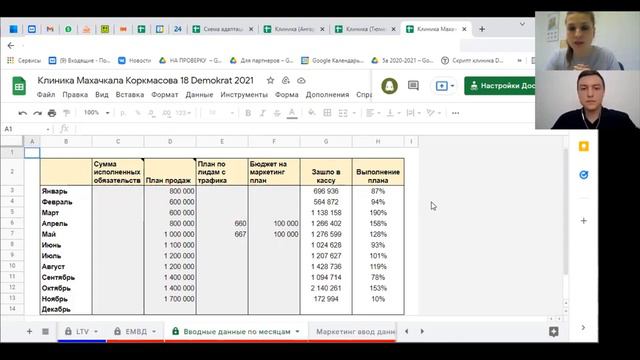Print the spreadsheet using printer icon
Image resolution: width=640 pixels, height=360 pixels.
click(52, 113)
